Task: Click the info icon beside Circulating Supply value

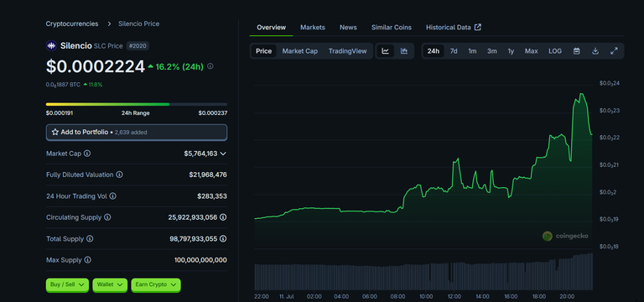Action: pyautogui.click(x=223, y=217)
